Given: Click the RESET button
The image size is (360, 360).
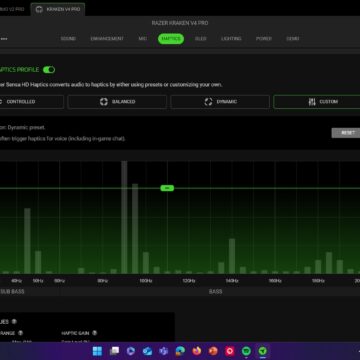Looking at the screenshot, I should [x=346, y=133].
